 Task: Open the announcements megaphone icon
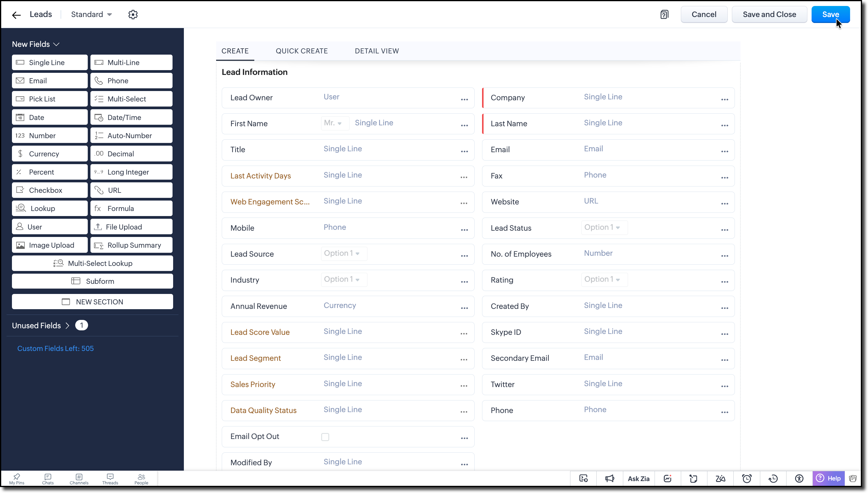click(x=610, y=478)
